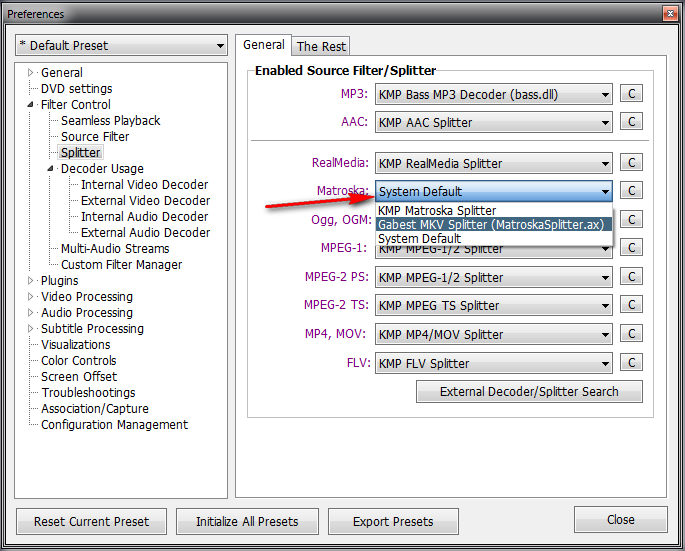Screen dimensions: 685x551
Task: Choose KMP Matroska Splitter option
Action: pyautogui.click(x=437, y=211)
